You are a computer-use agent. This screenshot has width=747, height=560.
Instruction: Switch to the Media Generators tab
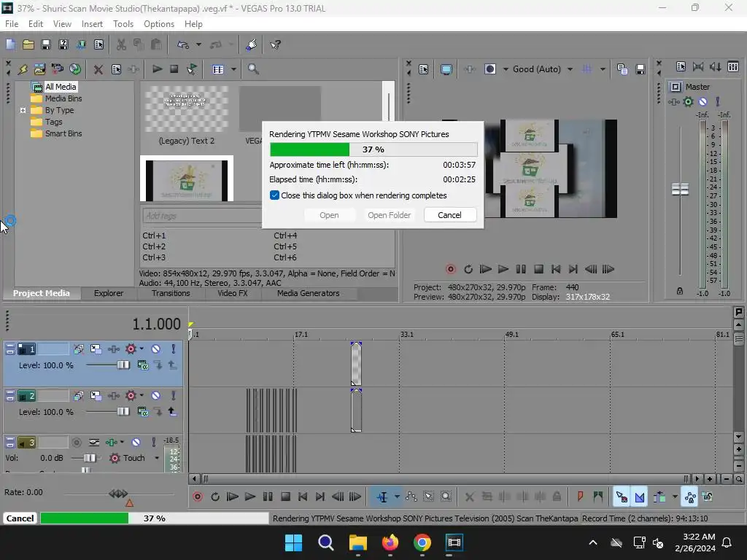309,293
